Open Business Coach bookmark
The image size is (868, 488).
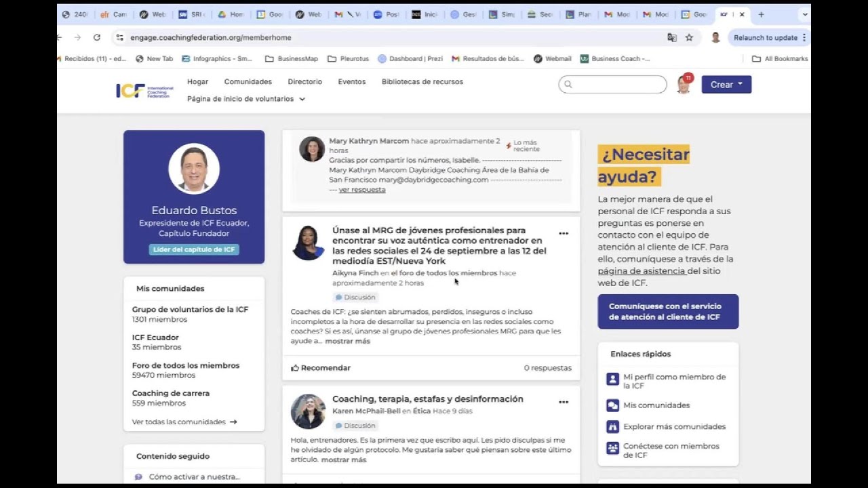pyautogui.click(x=615, y=59)
